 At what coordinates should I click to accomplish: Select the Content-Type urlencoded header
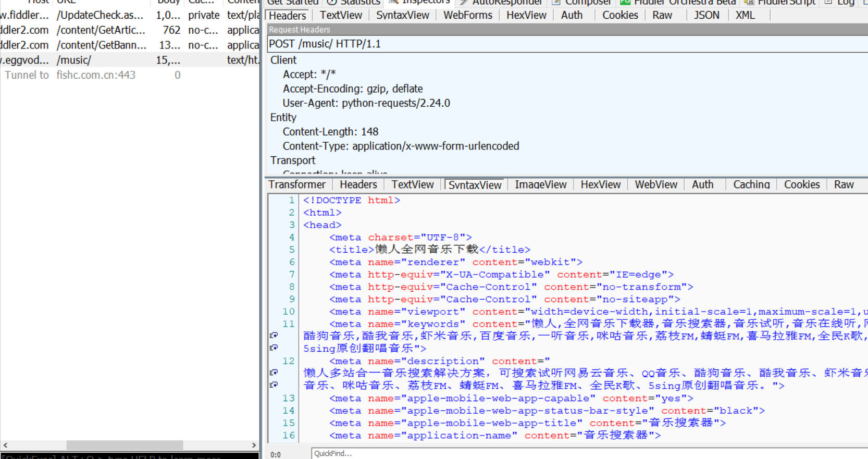coord(401,146)
